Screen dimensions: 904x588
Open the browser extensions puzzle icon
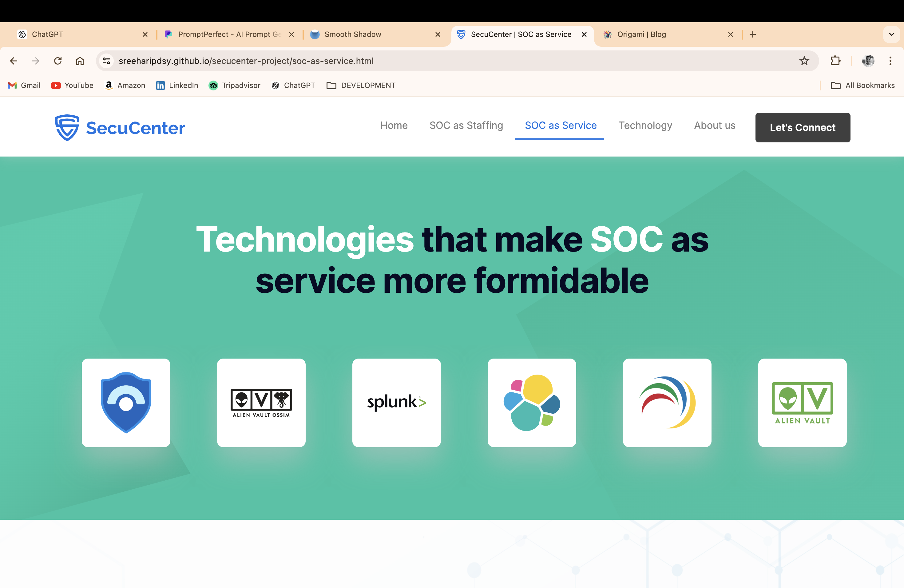pos(835,61)
